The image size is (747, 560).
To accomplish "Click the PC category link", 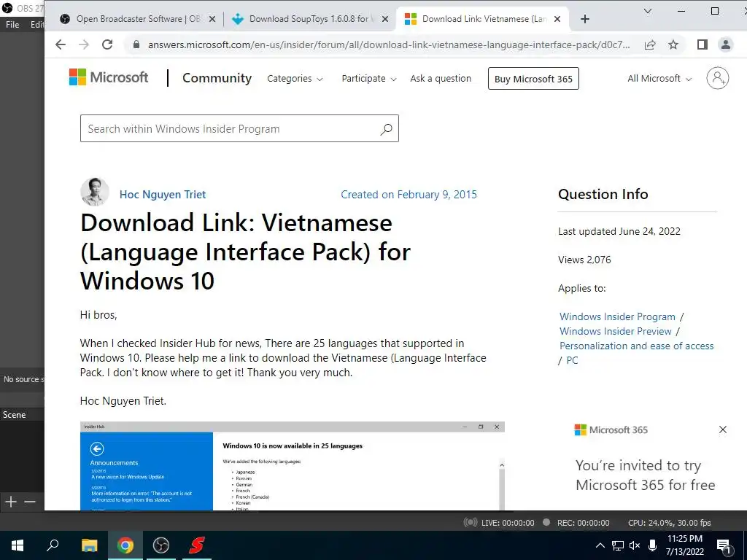I will pyautogui.click(x=572, y=360).
